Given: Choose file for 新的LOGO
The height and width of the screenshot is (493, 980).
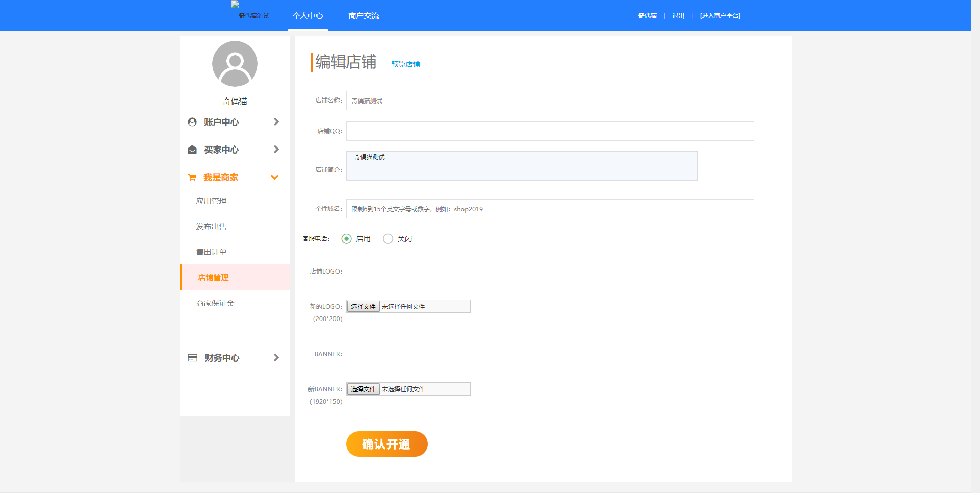Looking at the screenshot, I should tap(364, 306).
